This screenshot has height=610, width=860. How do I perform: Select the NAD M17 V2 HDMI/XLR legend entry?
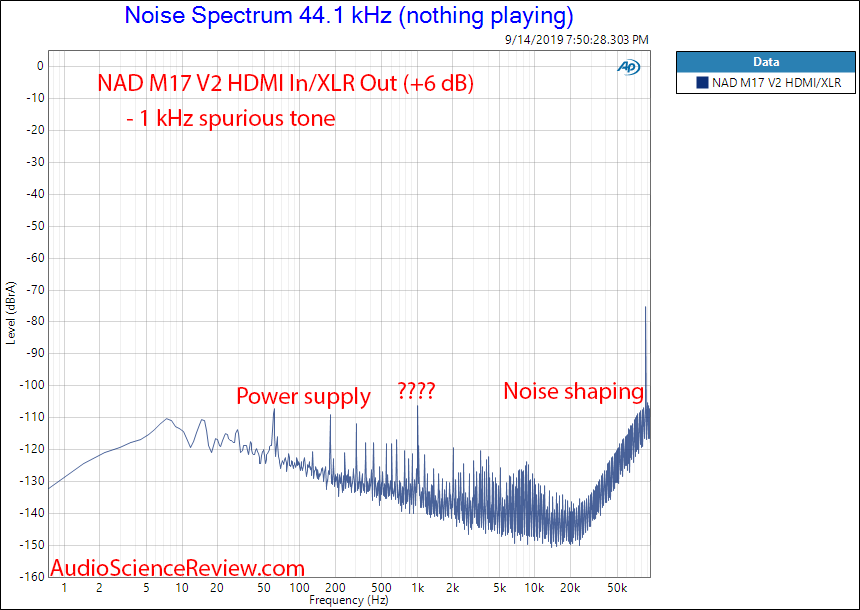pyautogui.click(x=766, y=83)
